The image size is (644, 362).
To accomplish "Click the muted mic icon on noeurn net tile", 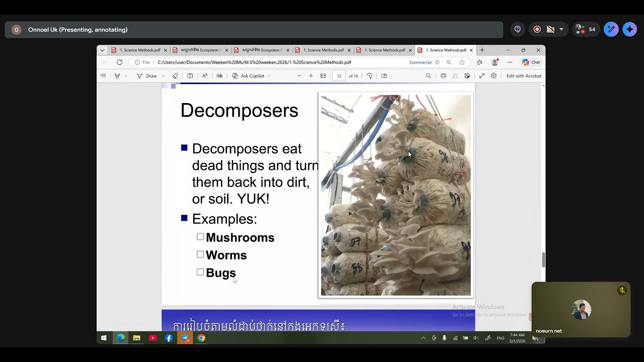I will point(622,290).
